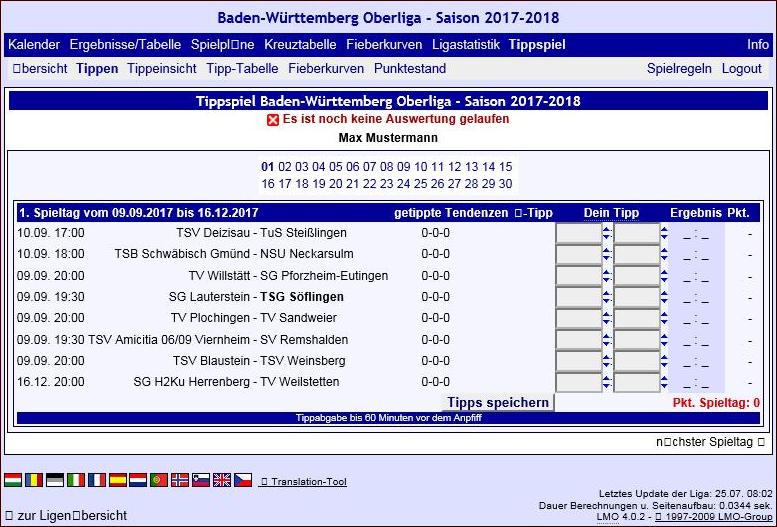Decrease away goals tip for TV Willstätt match
777x527 pixels.
(x=665, y=281)
